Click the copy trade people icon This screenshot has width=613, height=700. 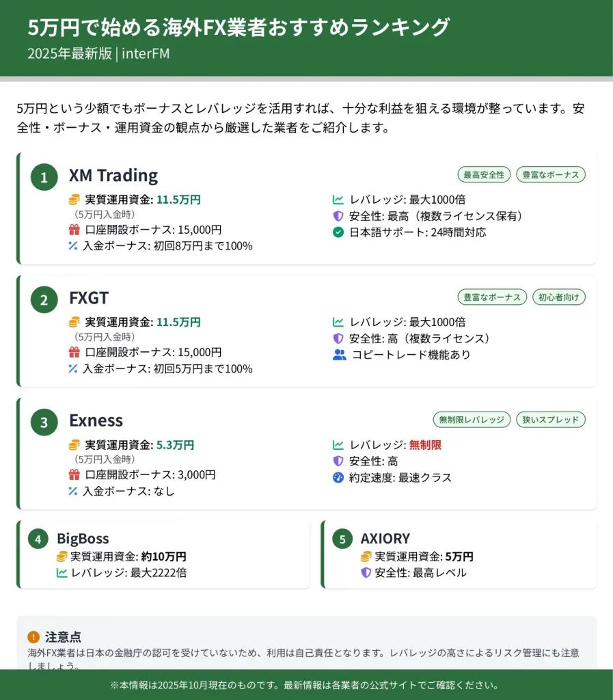pyautogui.click(x=340, y=355)
